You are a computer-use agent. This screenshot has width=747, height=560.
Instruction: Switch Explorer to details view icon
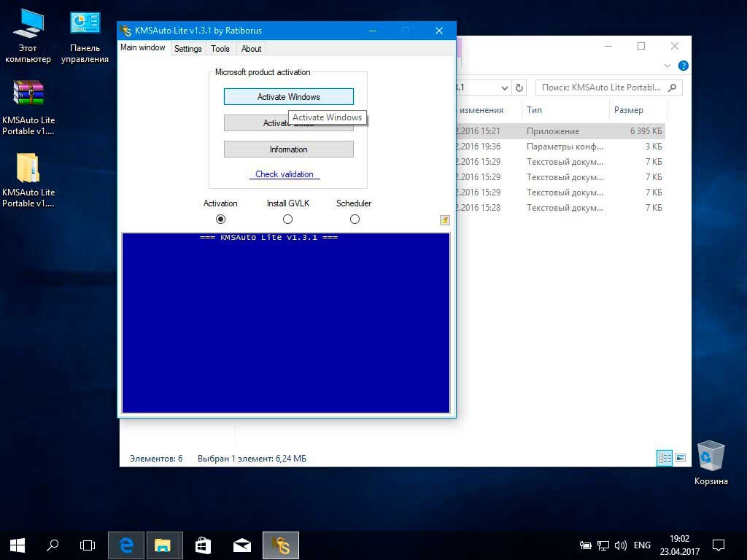pyautogui.click(x=665, y=458)
